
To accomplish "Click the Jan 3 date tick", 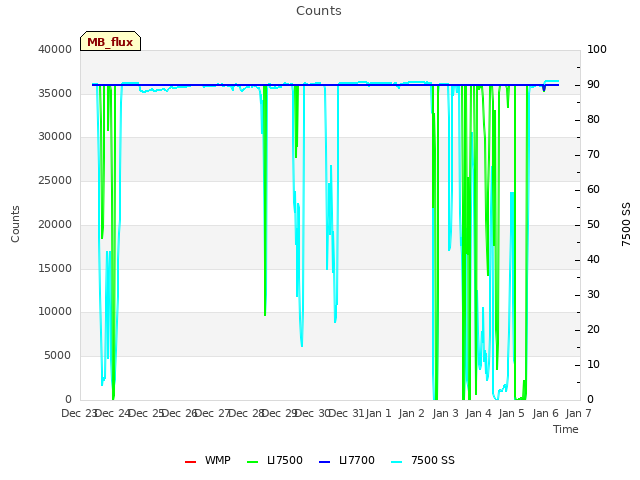I will point(445,413).
